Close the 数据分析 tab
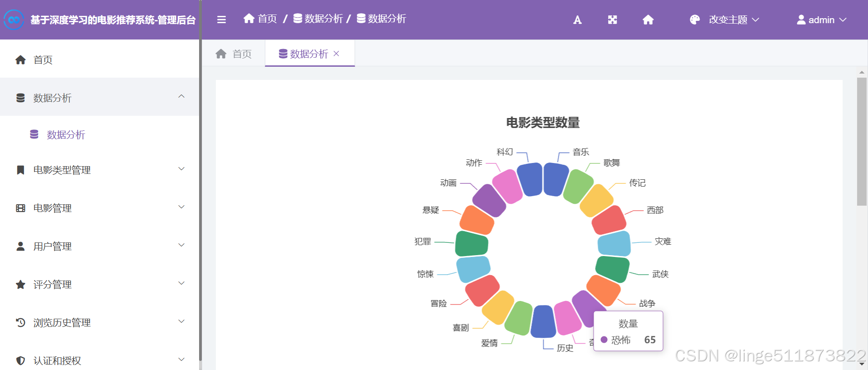 336,53
